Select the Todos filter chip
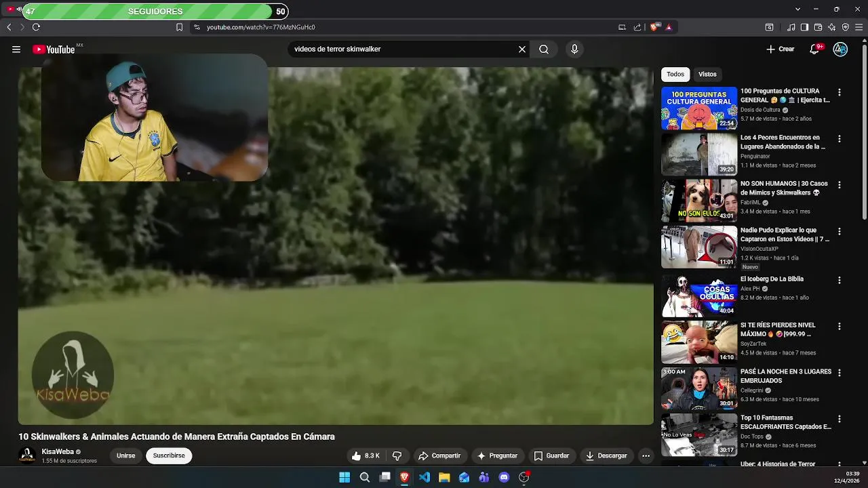Screen dimensions: 868x488 coord(675,74)
